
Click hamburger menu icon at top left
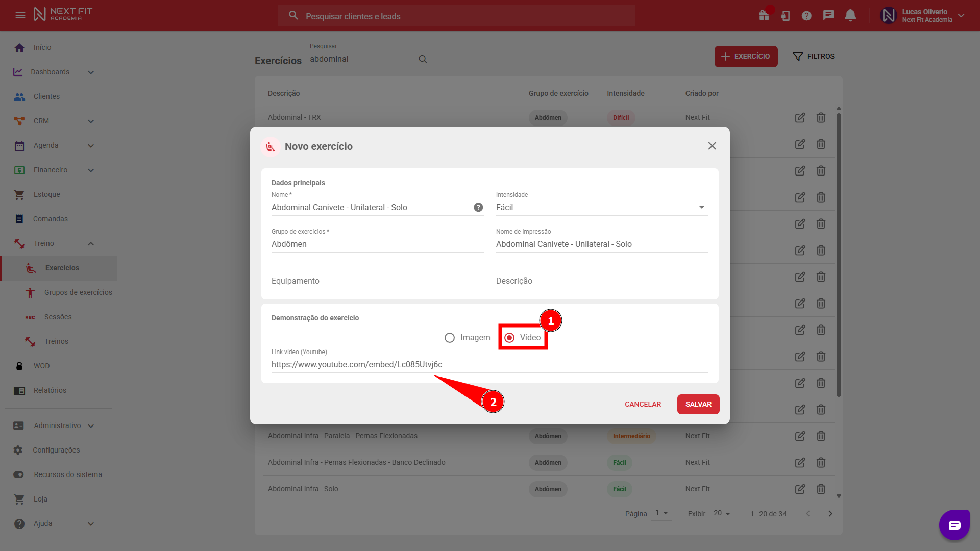click(20, 15)
